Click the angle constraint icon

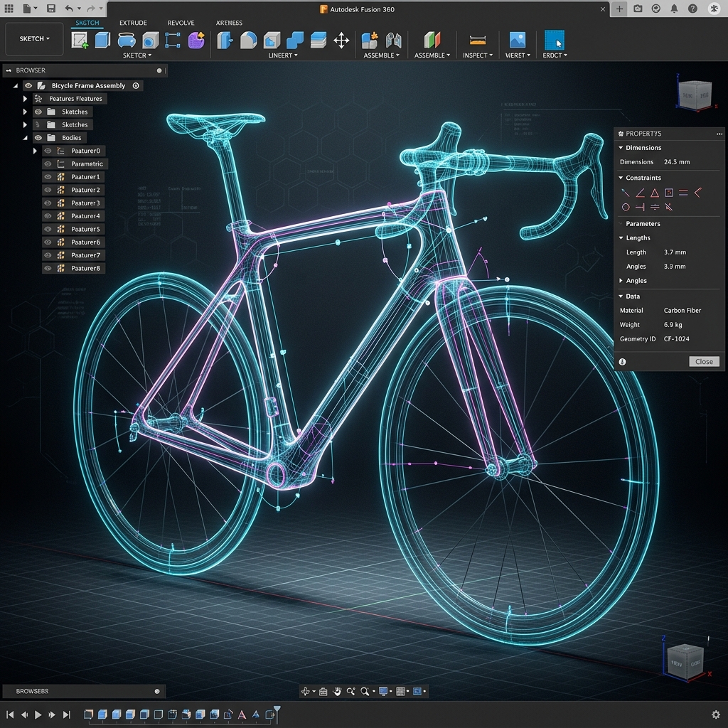pyautogui.click(x=641, y=193)
